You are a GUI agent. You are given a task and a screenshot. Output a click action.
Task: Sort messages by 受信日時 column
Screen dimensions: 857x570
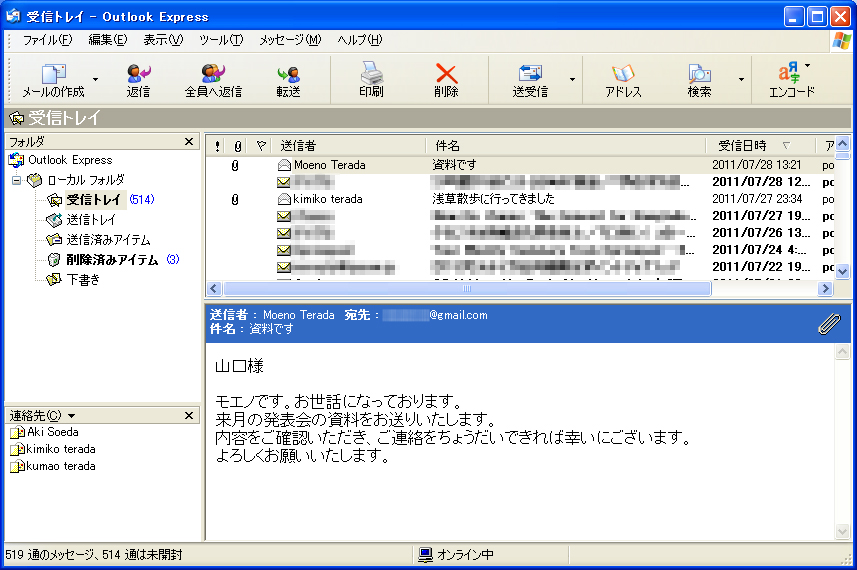tap(760, 146)
